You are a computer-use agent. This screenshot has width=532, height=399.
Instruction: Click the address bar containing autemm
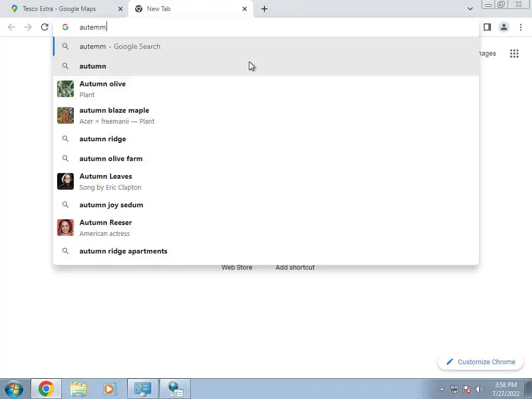click(x=266, y=27)
